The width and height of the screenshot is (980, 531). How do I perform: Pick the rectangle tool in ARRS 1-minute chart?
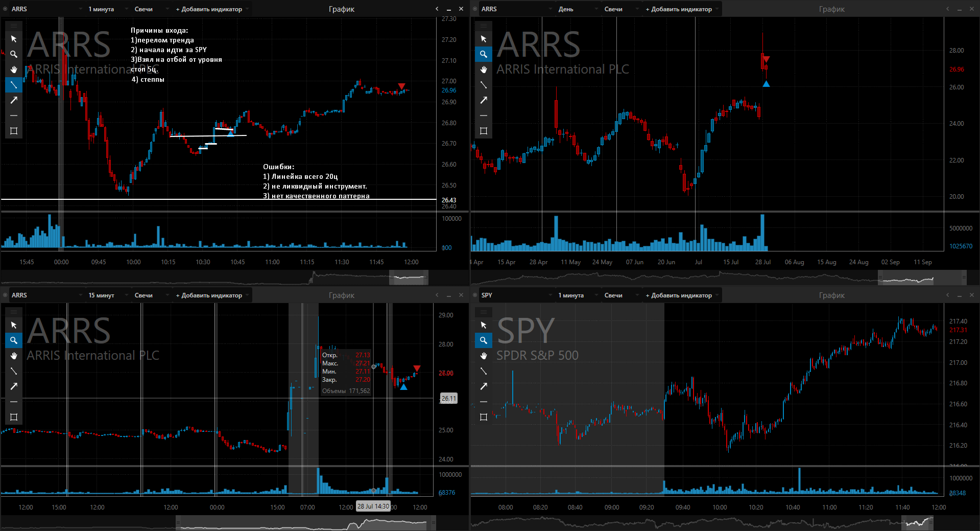14,131
